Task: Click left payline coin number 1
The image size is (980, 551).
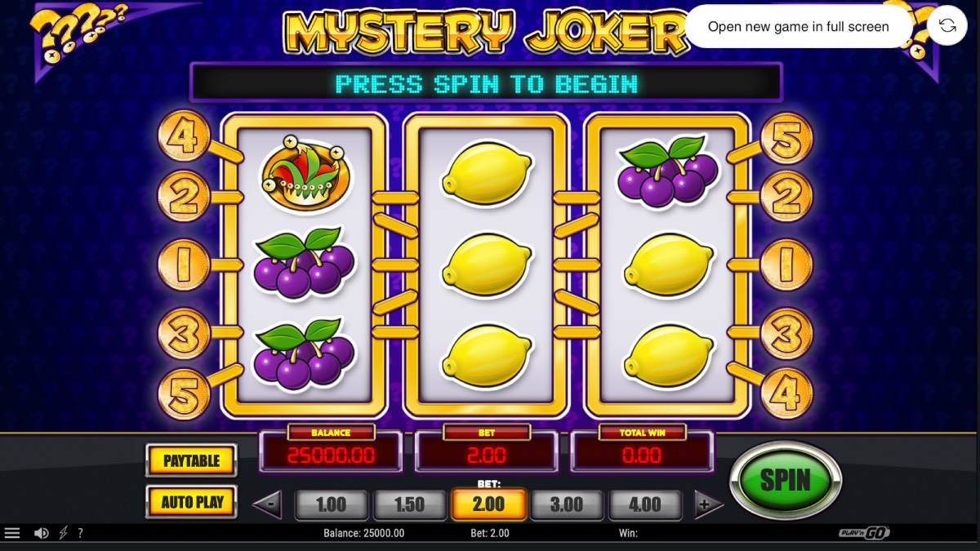Action: click(x=183, y=264)
